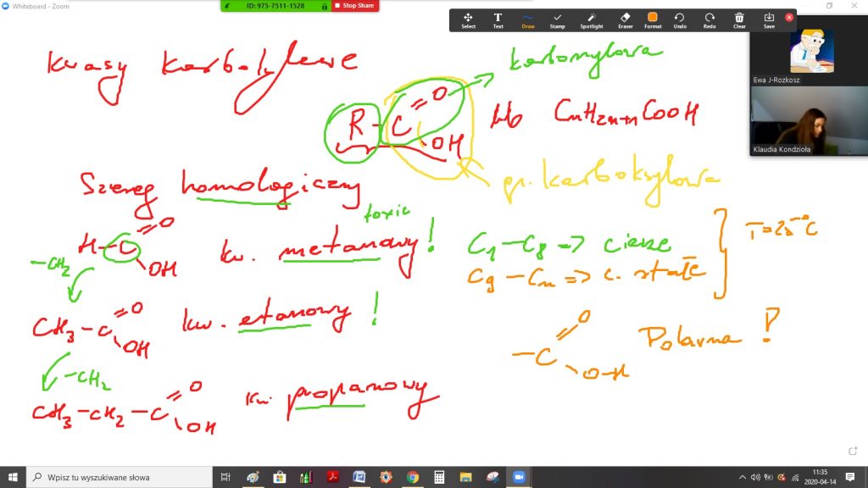Clear whiteboard drawings with trash icon
The height and width of the screenshot is (488, 868).
click(x=739, y=20)
